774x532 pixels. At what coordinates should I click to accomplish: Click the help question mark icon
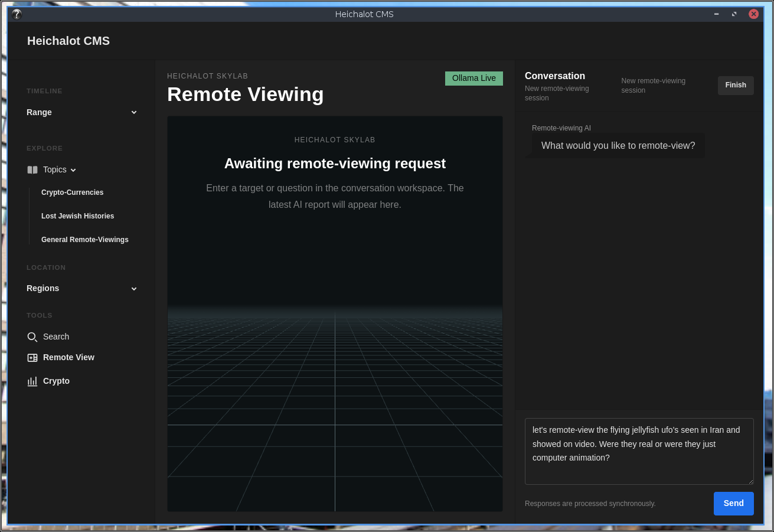click(17, 14)
